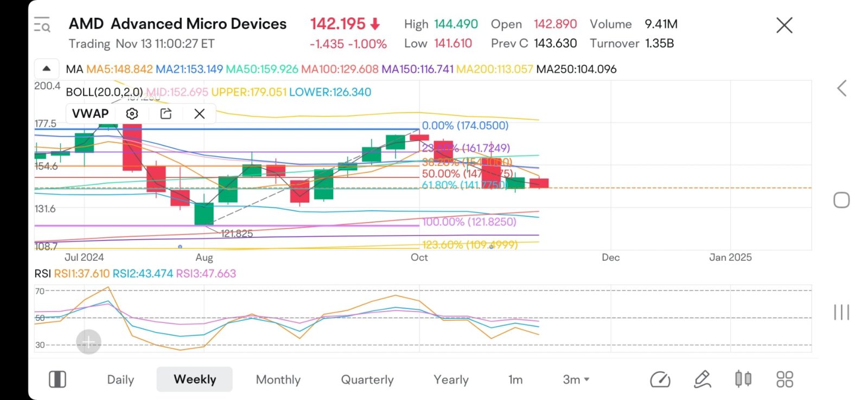Click the 121.825 low price label
Screen dimensions: 868x400
click(x=237, y=234)
